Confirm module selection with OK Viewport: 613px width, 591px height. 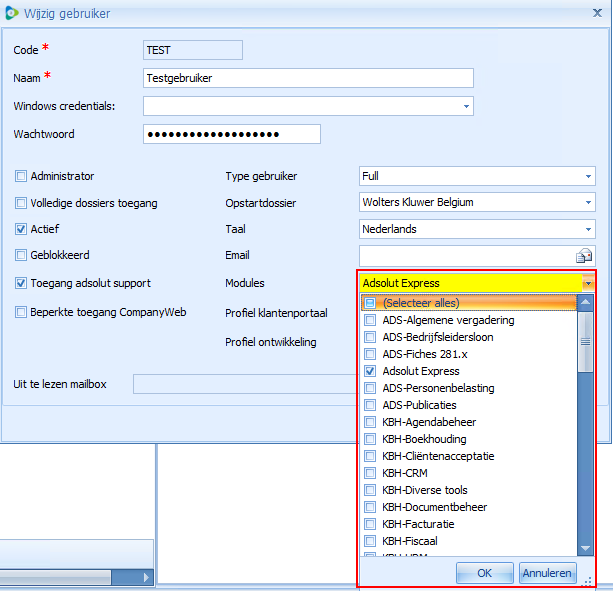[x=484, y=573]
